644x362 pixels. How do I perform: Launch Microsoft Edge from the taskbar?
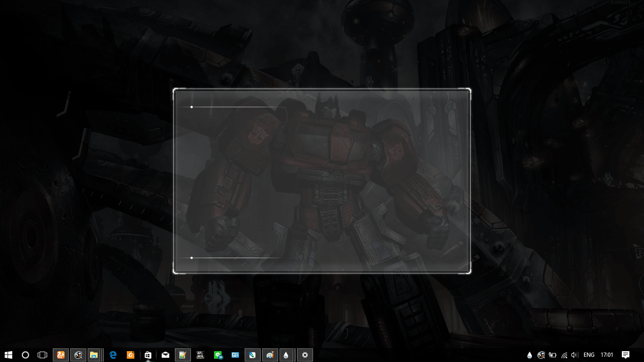tap(113, 355)
